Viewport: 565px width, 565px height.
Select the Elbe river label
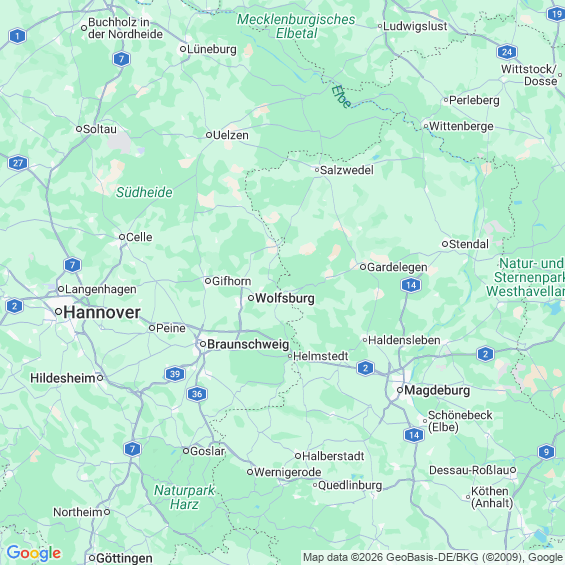click(341, 97)
